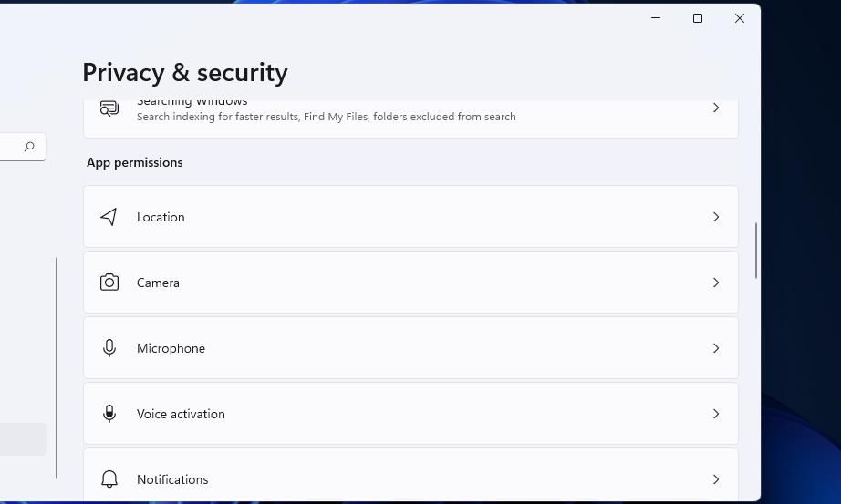Click the main page vertical scrollbar thumb
Image resolution: width=841 pixels, height=504 pixels.
point(756,251)
